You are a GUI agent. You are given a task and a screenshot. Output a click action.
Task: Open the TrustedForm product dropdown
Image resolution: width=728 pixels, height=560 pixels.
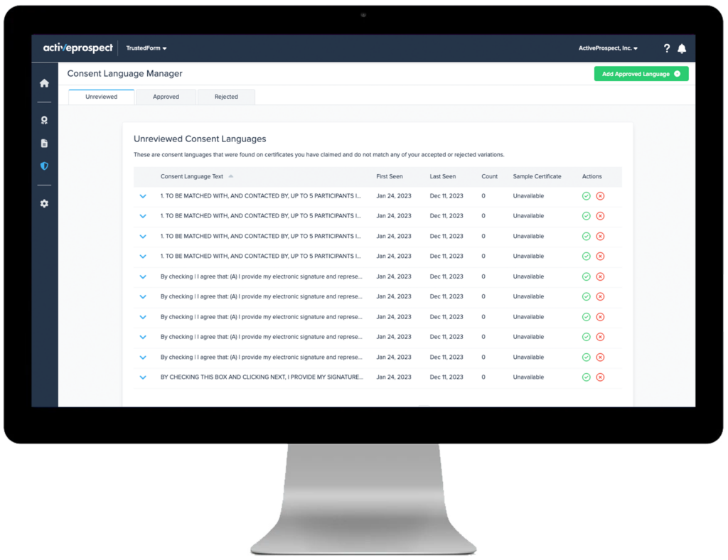point(146,48)
